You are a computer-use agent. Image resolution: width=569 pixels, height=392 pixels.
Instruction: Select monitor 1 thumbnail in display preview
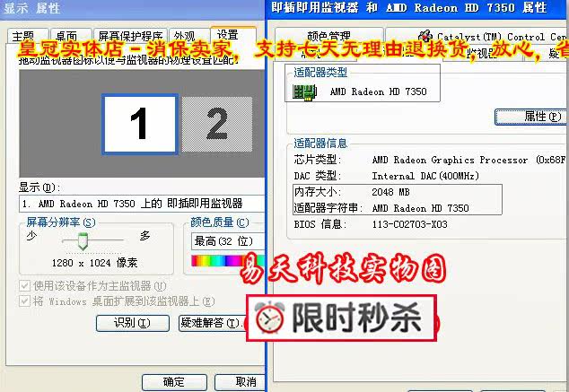pos(140,124)
